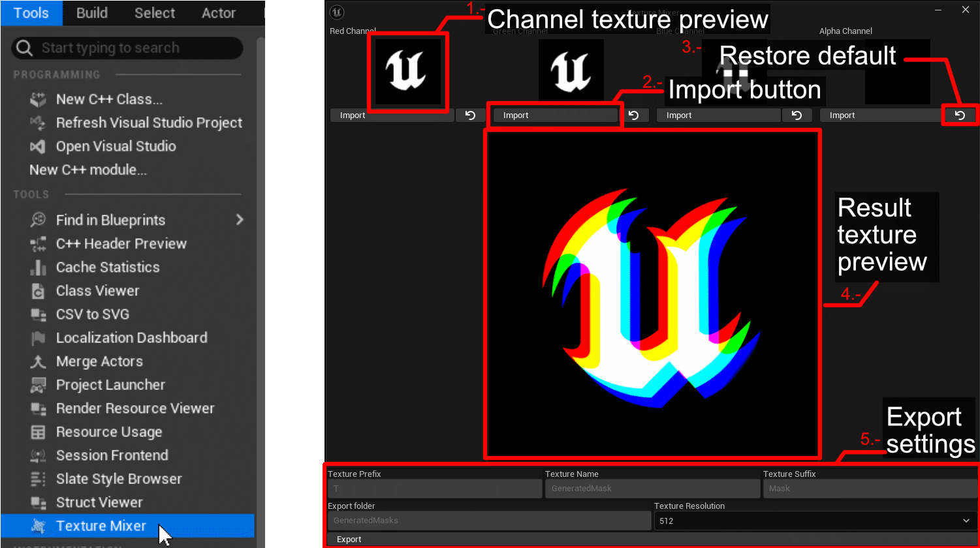The image size is (980, 548).
Task: Focus the Tools menu search field
Action: tap(127, 48)
